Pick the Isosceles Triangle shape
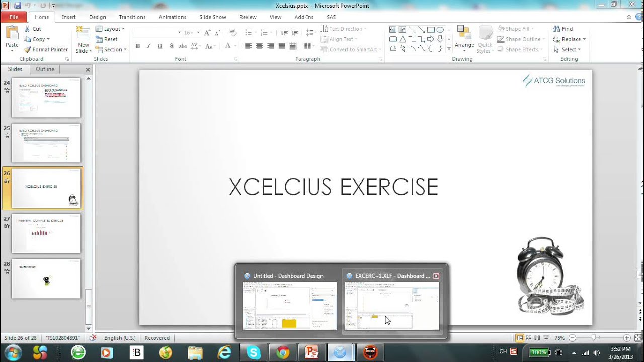The image size is (644, 362). tap(403, 39)
